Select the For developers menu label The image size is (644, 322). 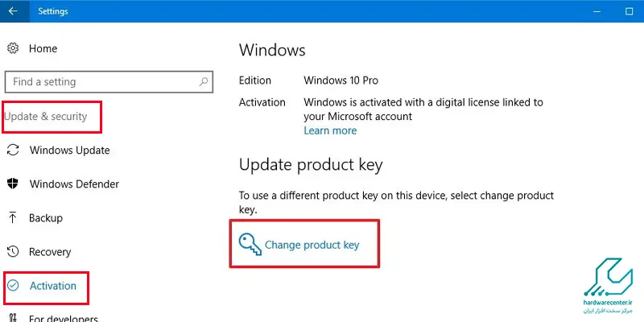(64, 318)
